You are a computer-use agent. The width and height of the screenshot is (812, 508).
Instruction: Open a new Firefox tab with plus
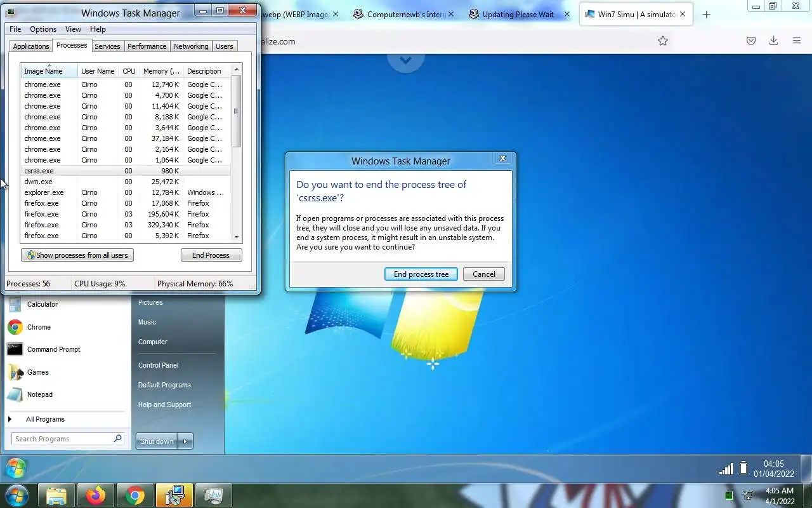tap(706, 14)
